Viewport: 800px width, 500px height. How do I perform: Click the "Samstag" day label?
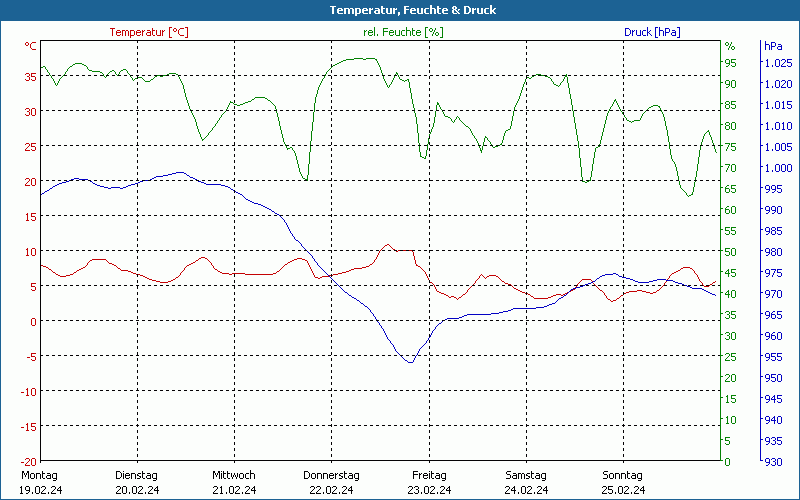click(x=526, y=475)
